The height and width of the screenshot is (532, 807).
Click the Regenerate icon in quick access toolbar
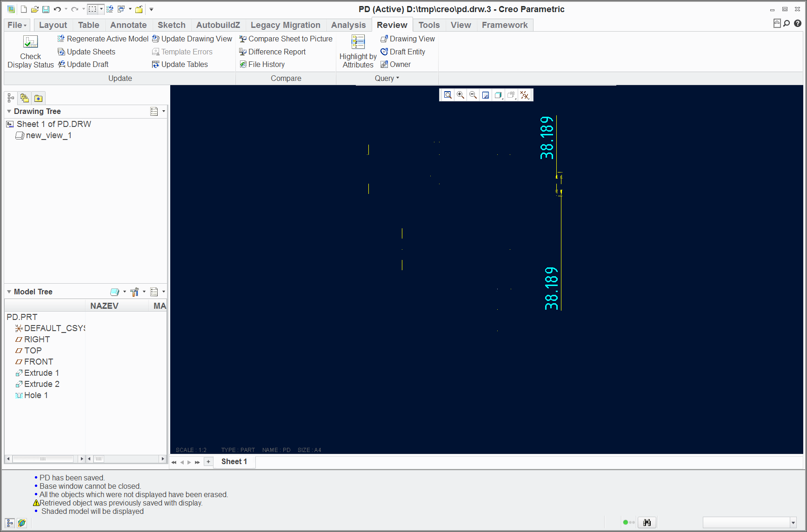coord(110,9)
